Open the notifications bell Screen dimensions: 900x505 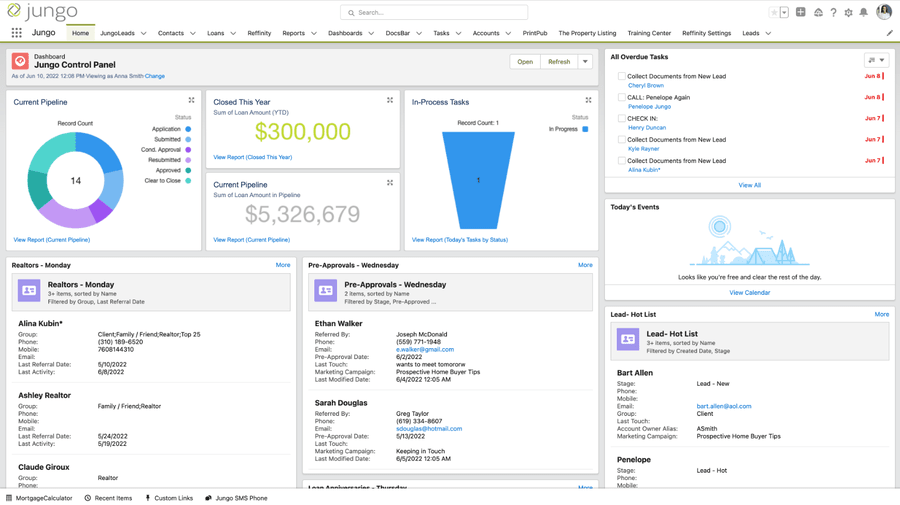tap(863, 12)
